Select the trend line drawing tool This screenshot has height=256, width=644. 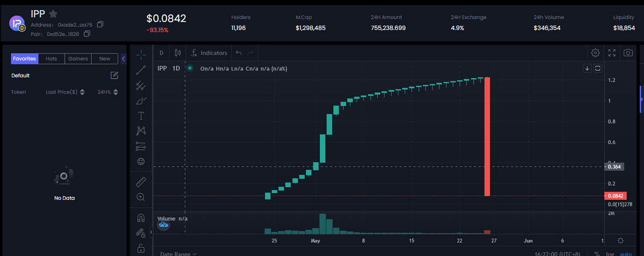(x=141, y=70)
